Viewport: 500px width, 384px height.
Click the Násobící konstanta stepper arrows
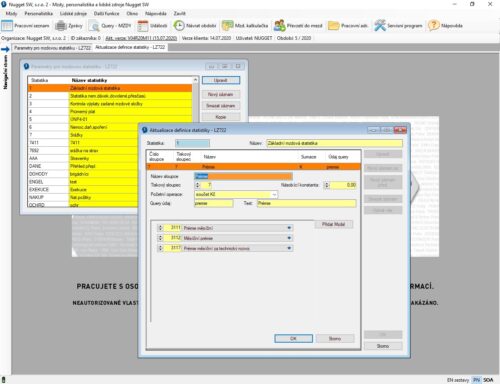click(327, 185)
